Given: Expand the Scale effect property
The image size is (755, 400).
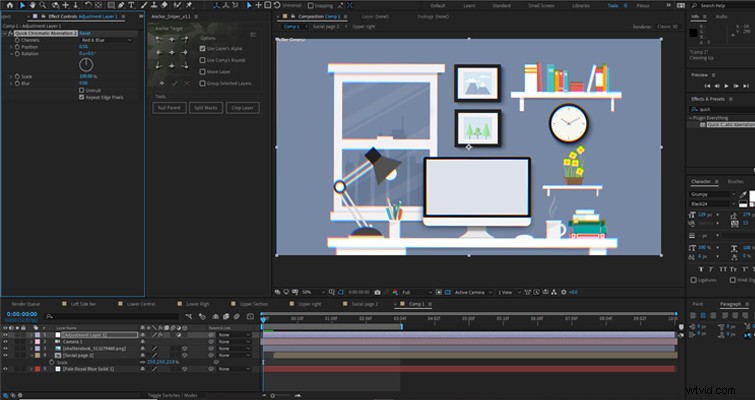Looking at the screenshot, I should (x=11, y=77).
